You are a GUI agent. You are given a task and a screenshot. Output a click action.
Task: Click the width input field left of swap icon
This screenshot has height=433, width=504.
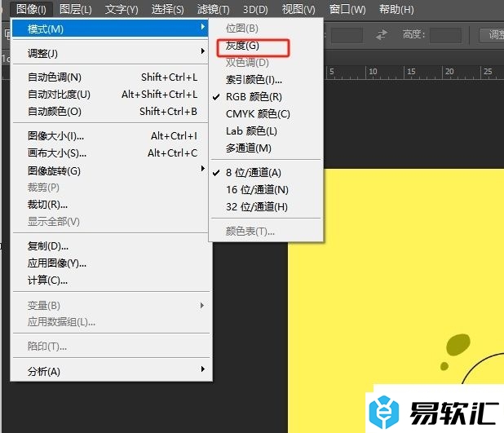tap(347, 35)
